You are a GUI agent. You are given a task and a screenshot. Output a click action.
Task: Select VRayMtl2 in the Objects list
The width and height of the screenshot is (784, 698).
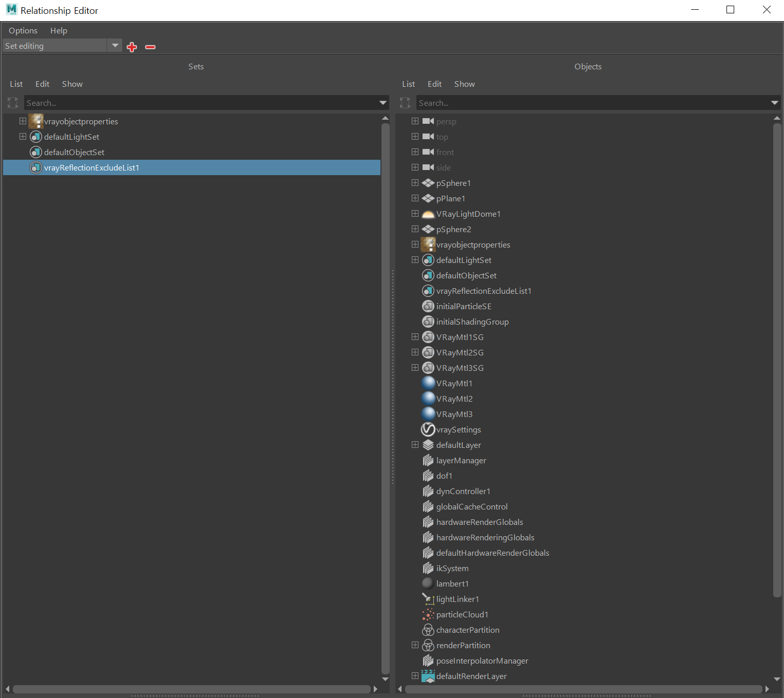pos(454,399)
